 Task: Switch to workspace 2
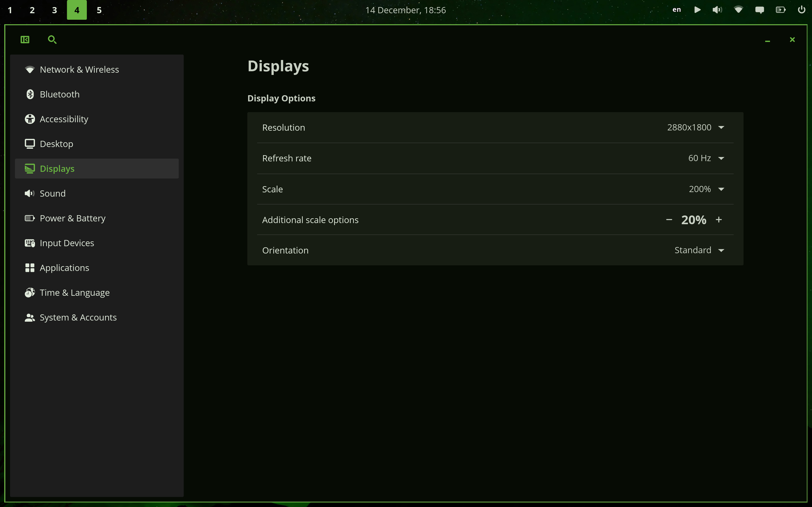[32, 10]
